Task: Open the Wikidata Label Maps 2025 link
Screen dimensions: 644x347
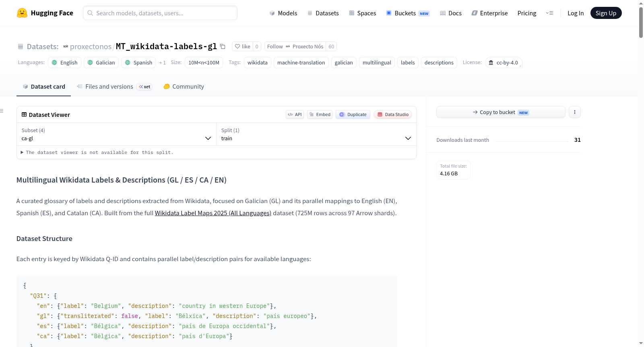Action: (213, 213)
